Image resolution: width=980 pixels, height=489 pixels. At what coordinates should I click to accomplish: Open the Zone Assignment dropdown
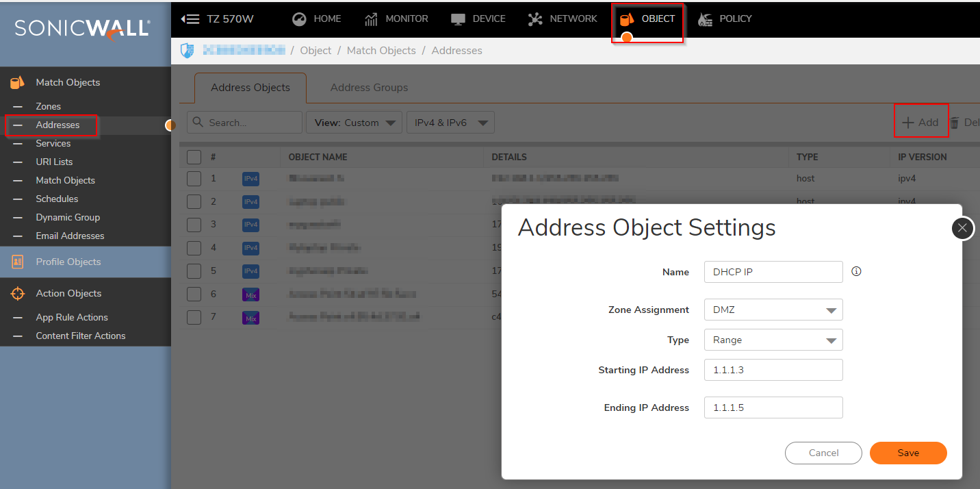tap(773, 310)
